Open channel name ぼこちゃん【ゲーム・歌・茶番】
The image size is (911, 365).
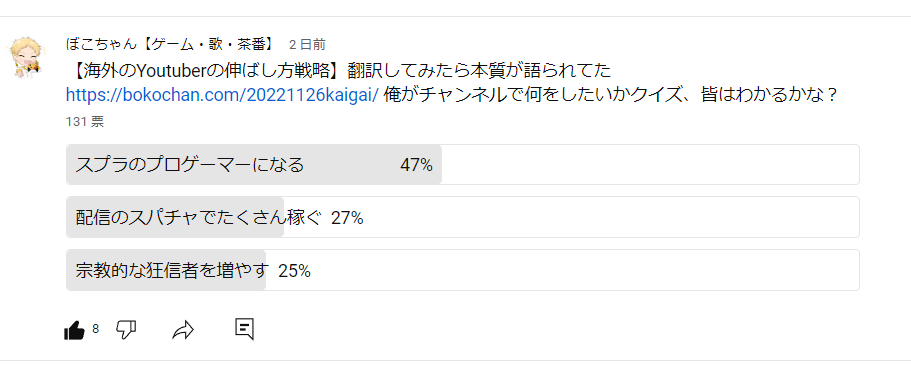click(174, 44)
